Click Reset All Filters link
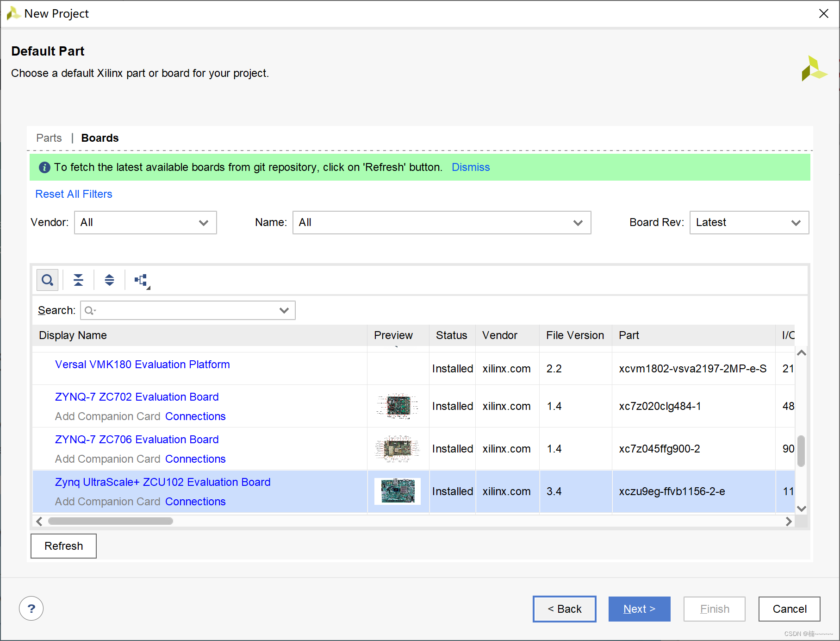The image size is (840, 641). [74, 194]
